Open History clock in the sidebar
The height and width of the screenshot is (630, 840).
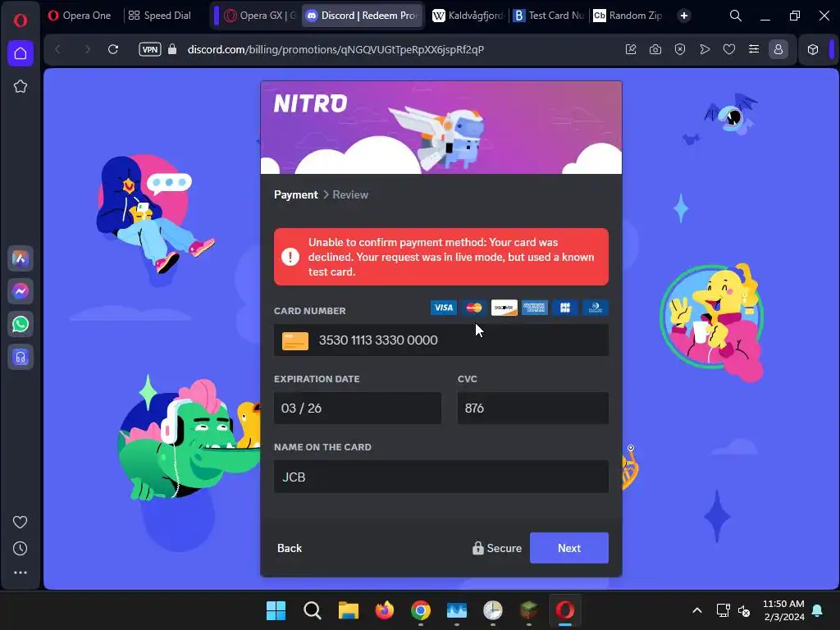pos(20,548)
